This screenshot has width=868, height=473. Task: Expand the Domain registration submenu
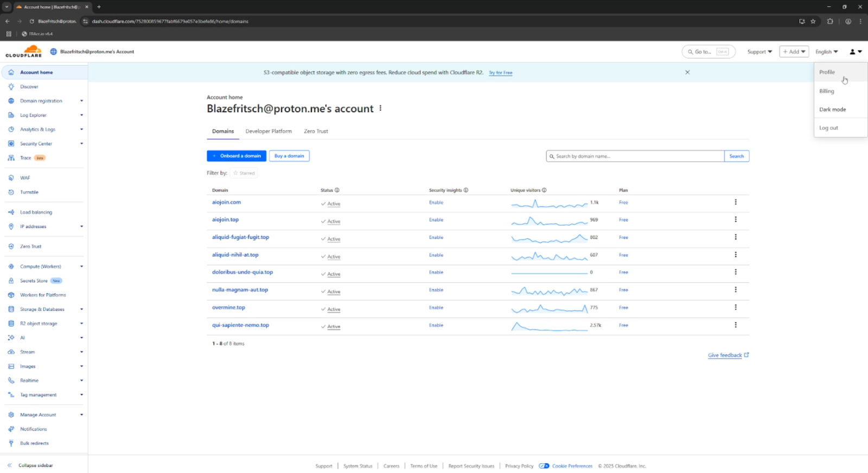click(81, 101)
